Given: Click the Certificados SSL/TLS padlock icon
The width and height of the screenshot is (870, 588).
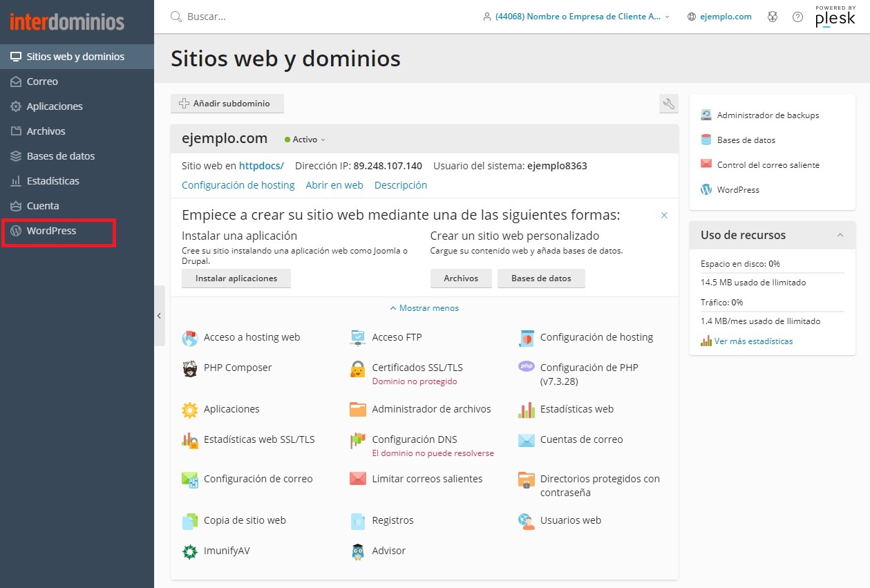Looking at the screenshot, I should coord(357,369).
